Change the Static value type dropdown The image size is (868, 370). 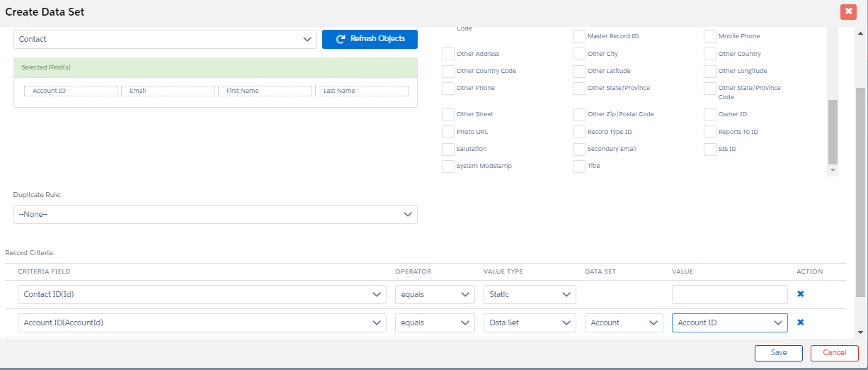tap(530, 294)
